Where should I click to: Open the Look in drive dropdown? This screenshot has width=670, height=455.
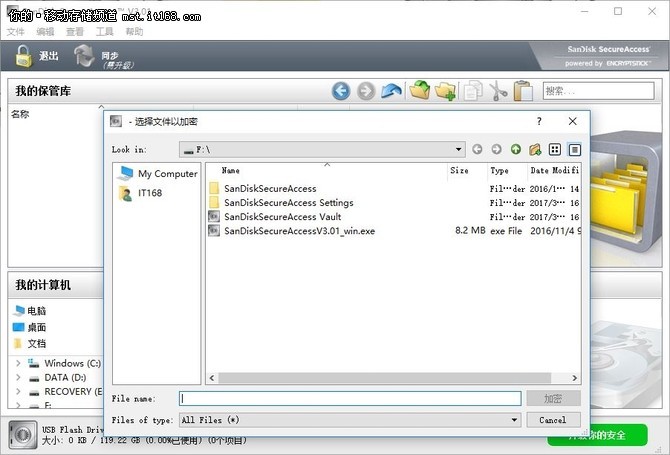point(458,149)
